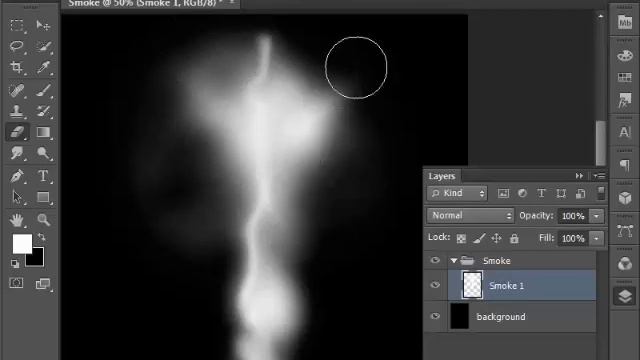This screenshot has height=360, width=640.
Task: Collapse Layers panel with double arrows
Action: point(579,176)
